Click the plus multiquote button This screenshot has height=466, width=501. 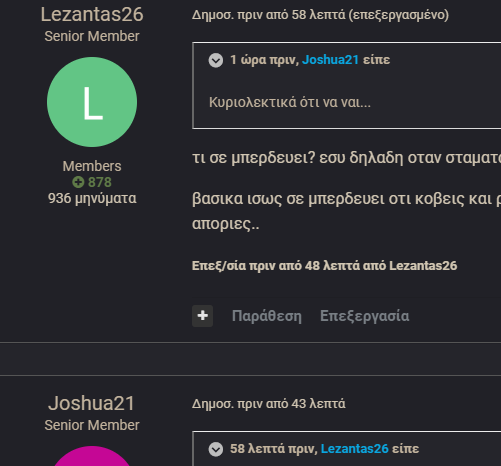tap(202, 316)
